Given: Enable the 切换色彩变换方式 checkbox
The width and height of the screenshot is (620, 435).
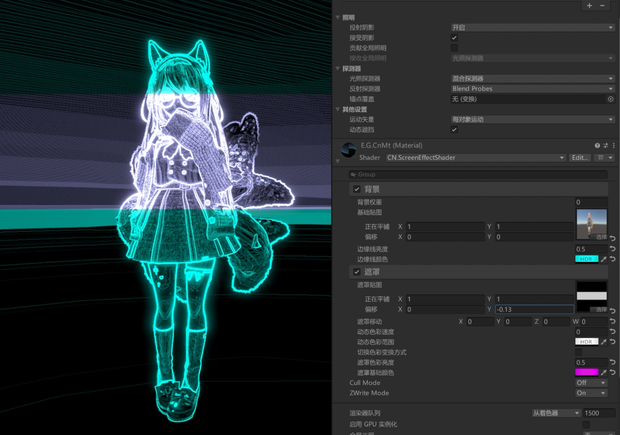Looking at the screenshot, I should click(x=578, y=352).
